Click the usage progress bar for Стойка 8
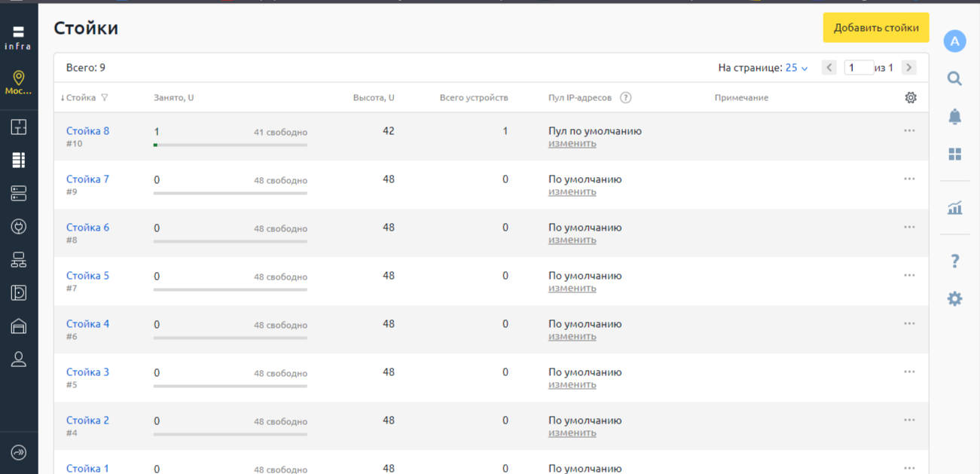This screenshot has width=980, height=474. (230, 145)
